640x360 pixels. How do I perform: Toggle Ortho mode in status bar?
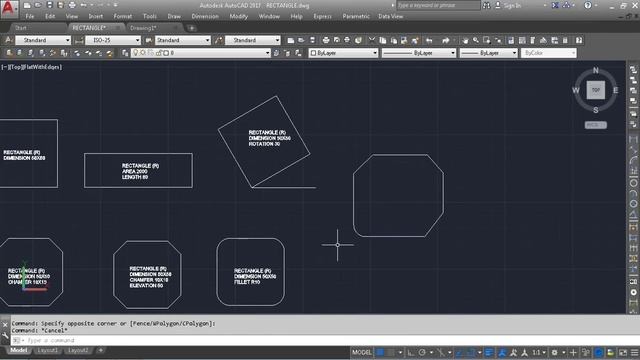click(x=411, y=352)
